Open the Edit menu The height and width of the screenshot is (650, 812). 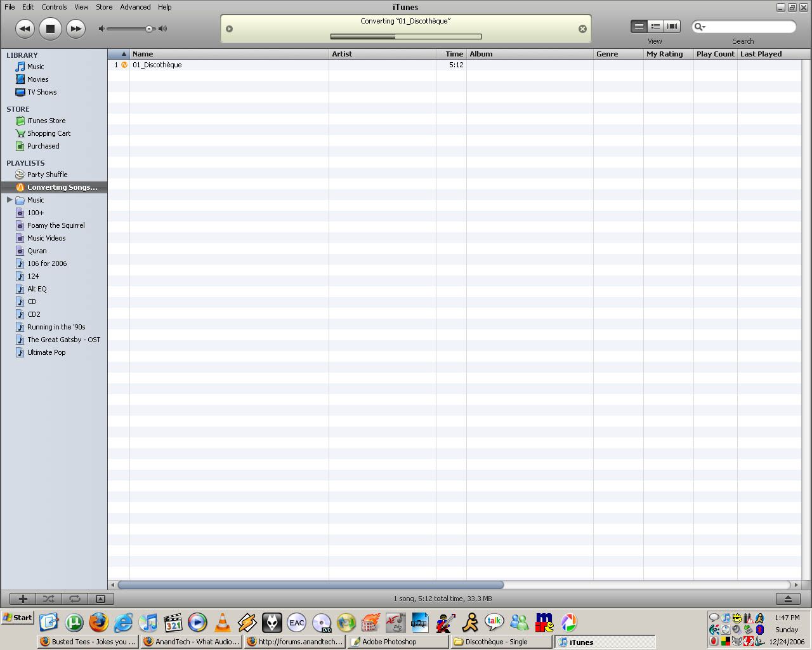pyautogui.click(x=28, y=7)
